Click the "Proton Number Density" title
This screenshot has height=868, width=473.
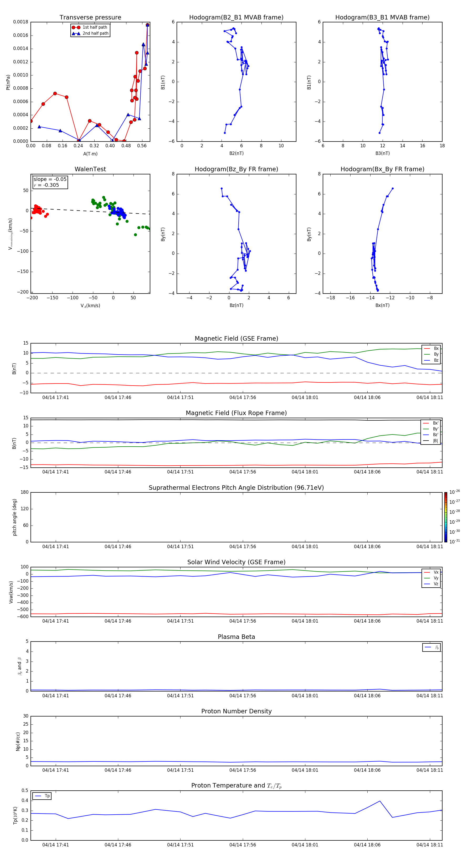(236, 711)
